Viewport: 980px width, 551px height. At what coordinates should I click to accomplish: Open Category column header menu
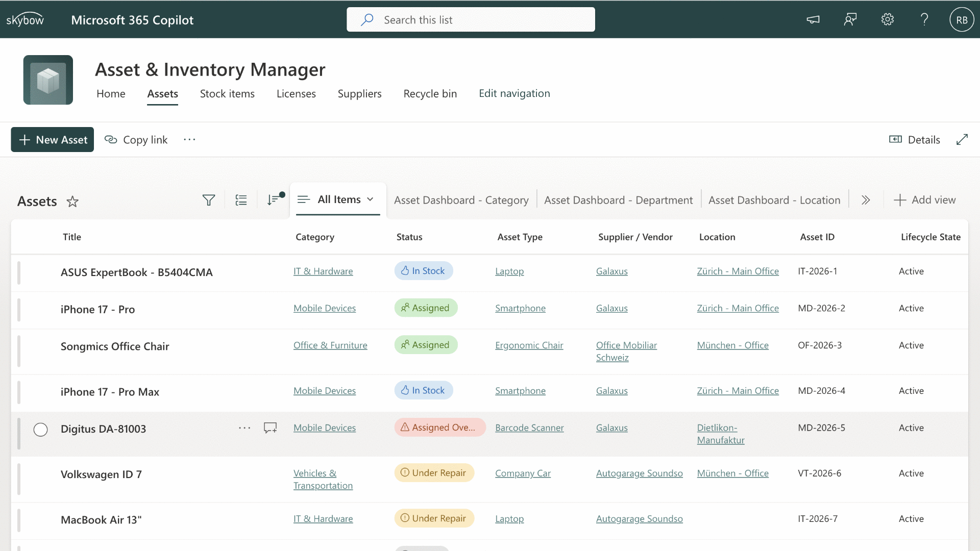(x=315, y=237)
